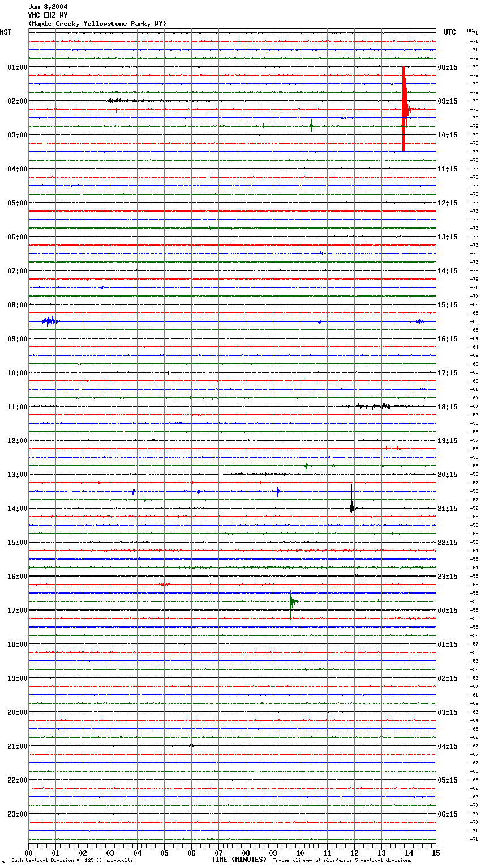
Task: Click the '15:15' UTC time label
Action: click(448, 305)
